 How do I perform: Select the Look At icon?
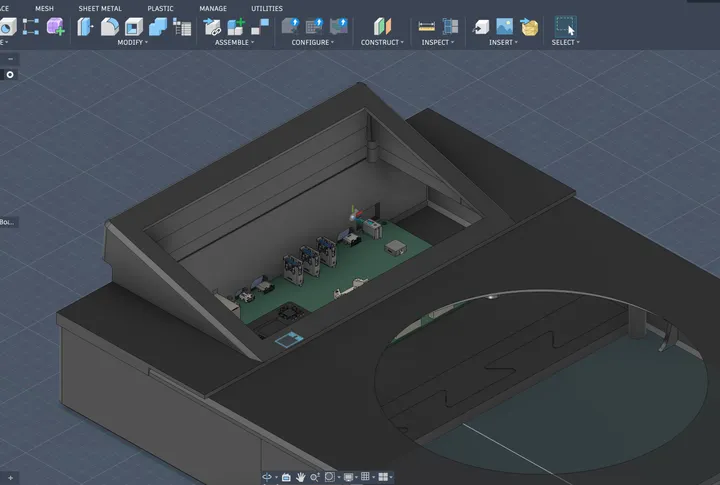pyautogui.click(x=286, y=477)
